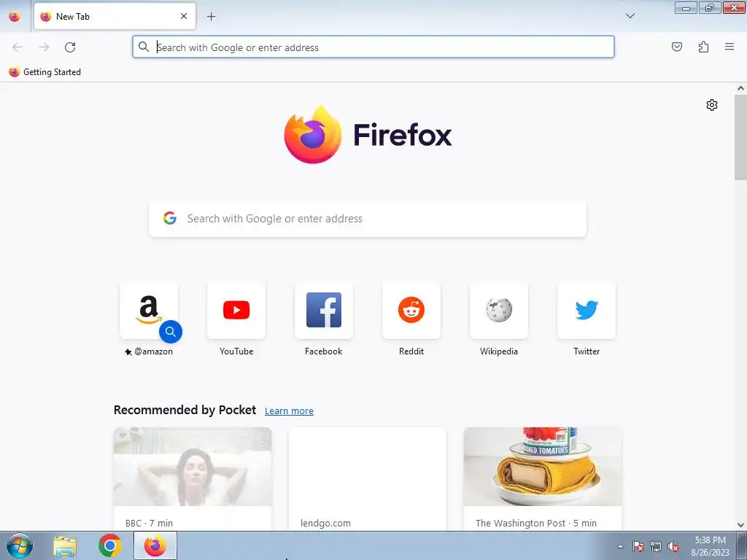Viewport: 747px width, 560px height.
Task: Show hidden tray icons arrow
Action: pyautogui.click(x=620, y=546)
